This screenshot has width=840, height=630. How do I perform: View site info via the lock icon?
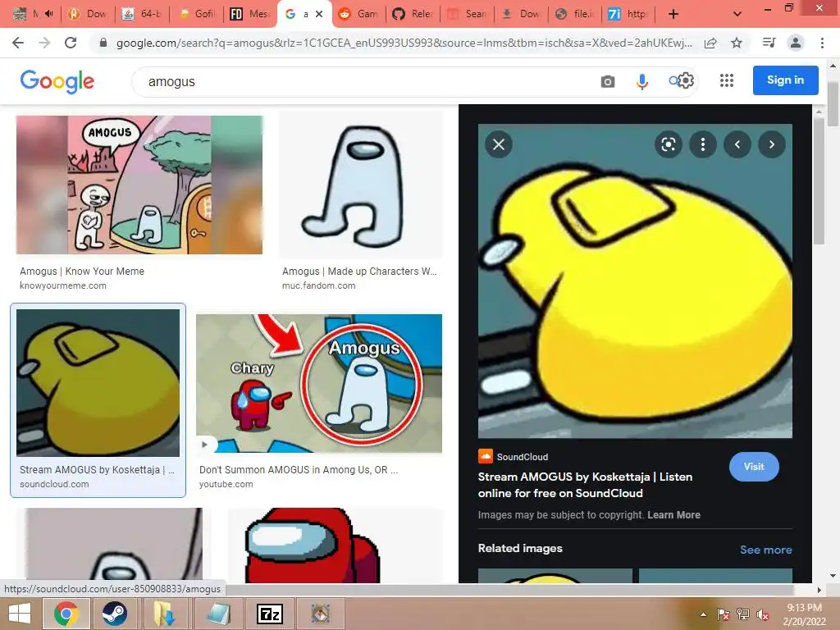pyautogui.click(x=103, y=43)
